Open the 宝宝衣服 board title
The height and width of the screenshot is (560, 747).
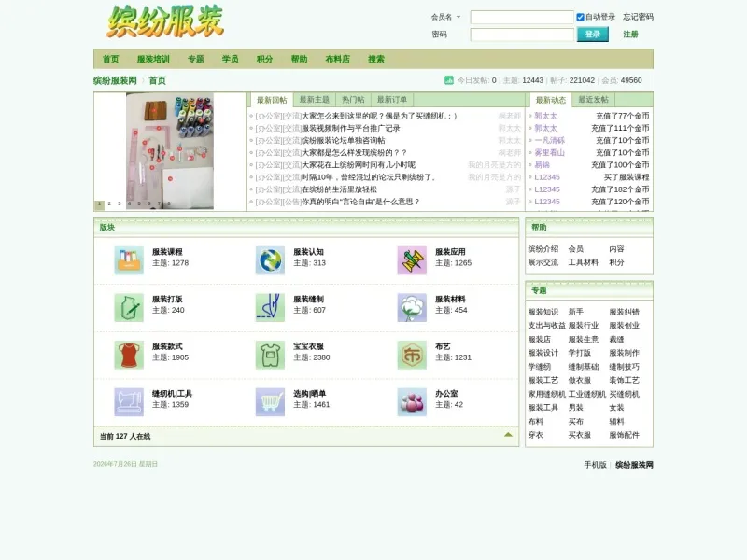coord(308,346)
